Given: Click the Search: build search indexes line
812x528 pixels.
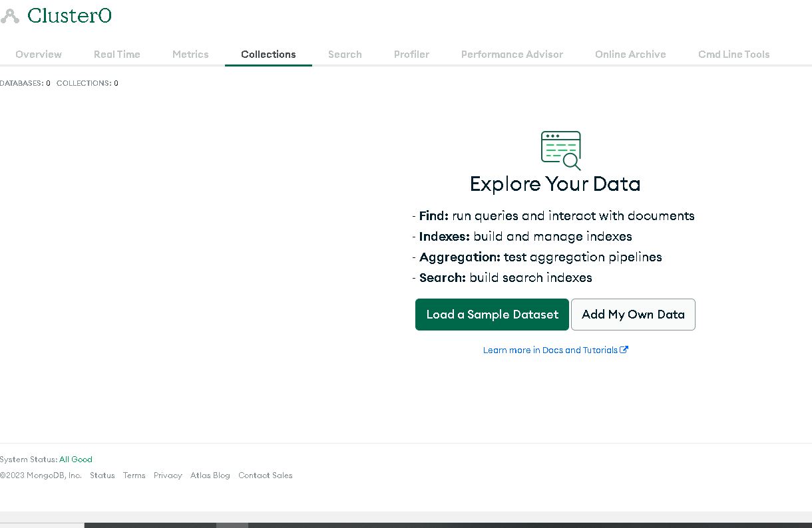Looking at the screenshot, I should point(503,278).
